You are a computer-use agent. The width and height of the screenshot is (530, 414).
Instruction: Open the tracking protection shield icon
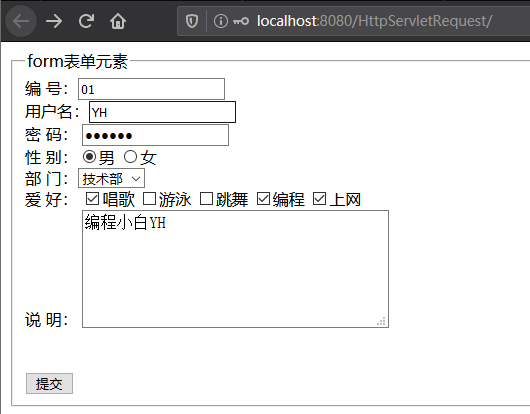pyautogui.click(x=192, y=21)
